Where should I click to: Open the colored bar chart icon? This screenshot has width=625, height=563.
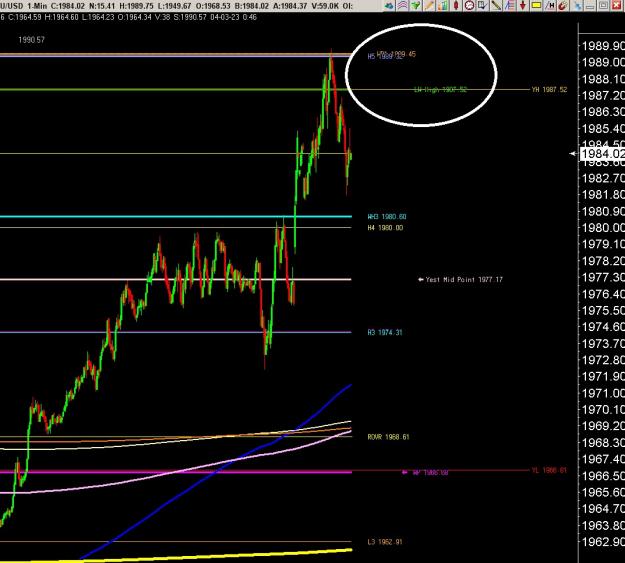443,6
